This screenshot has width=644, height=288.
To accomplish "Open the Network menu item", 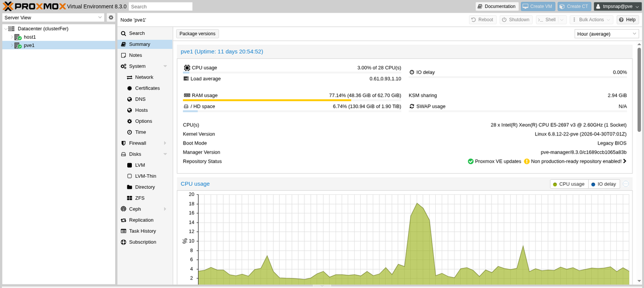I will tap(145, 77).
